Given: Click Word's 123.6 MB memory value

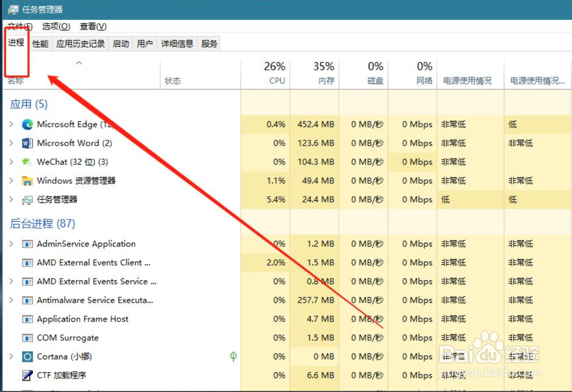Looking at the screenshot, I should (316, 143).
